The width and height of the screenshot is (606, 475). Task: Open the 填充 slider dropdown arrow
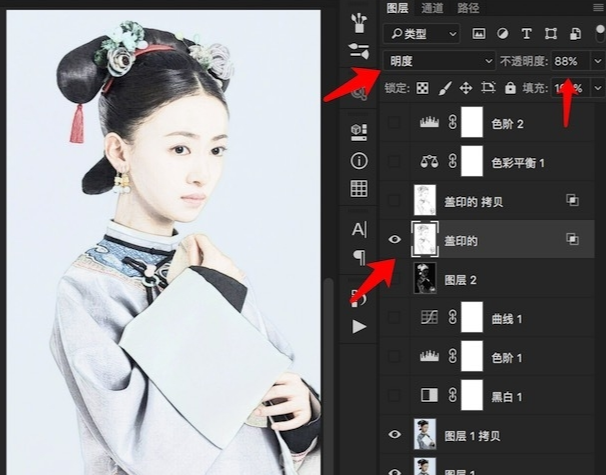tap(598, 88)
